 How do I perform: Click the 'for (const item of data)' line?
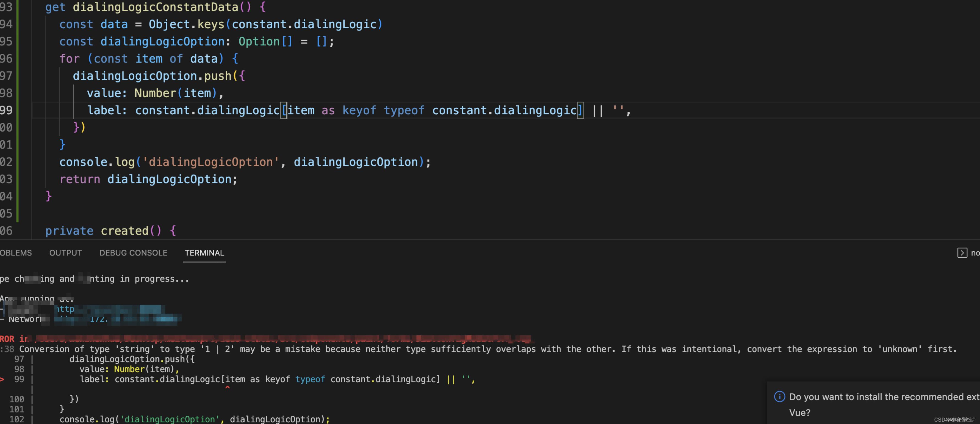pyautogui.click(x=149, y=59)
